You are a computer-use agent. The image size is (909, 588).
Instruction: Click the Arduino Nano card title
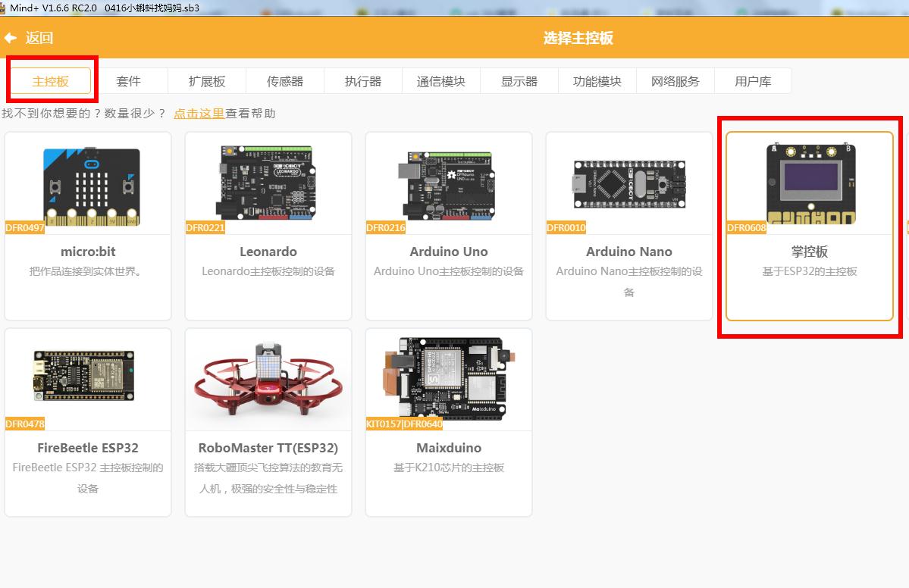[x=629, y=252]
